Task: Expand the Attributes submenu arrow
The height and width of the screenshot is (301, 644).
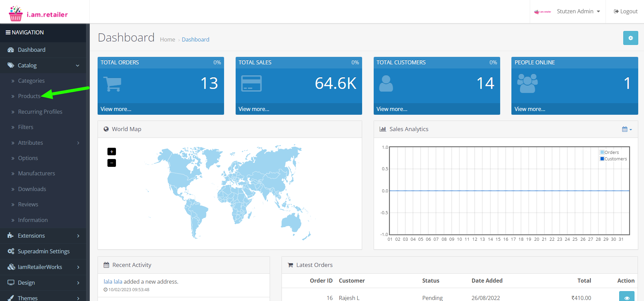Action: (78, 143)
